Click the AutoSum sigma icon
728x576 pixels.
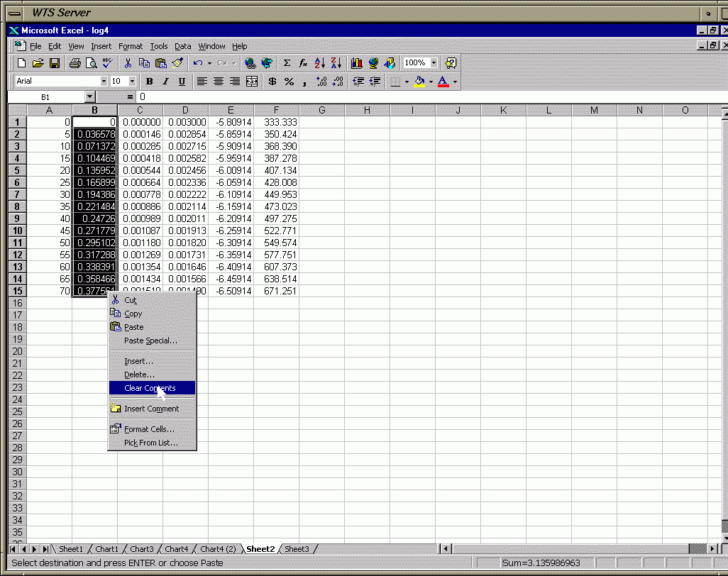287,63
